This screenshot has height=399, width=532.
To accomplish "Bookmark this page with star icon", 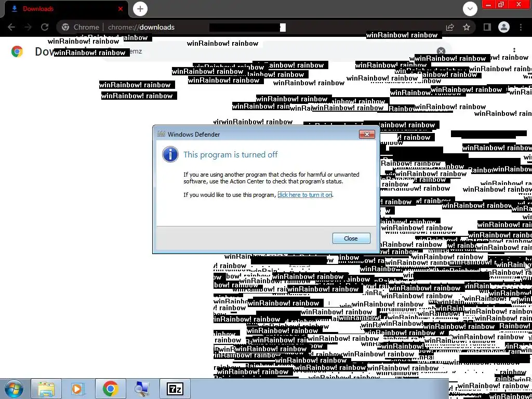I will pos(467,27).
